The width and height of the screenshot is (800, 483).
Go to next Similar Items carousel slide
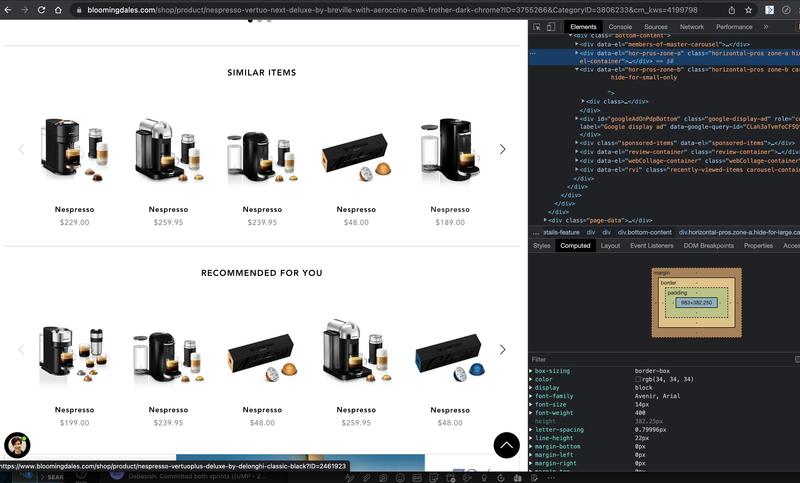click(503, 149)
